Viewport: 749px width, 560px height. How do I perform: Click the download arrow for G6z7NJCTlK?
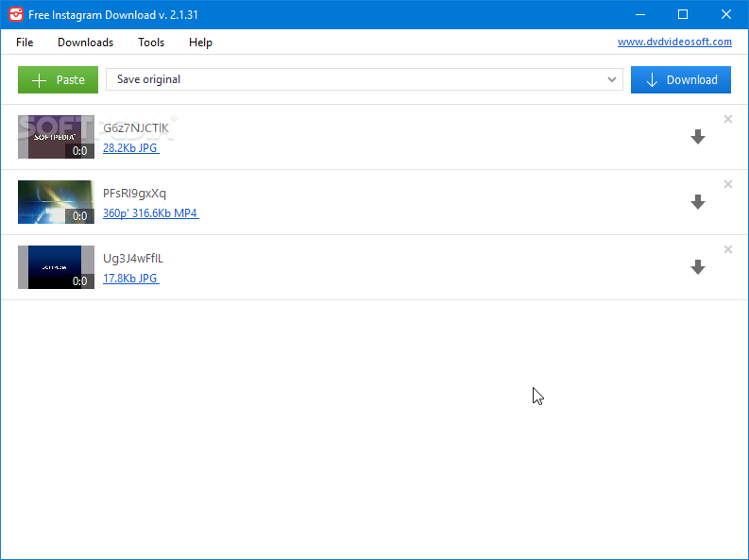coord(698,137)
